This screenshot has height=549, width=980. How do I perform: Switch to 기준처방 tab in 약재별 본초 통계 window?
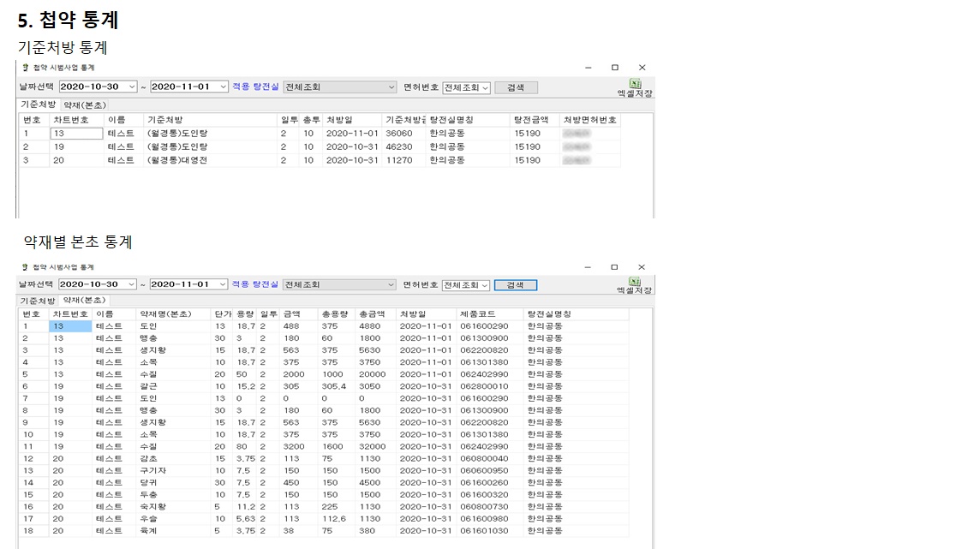tap(38, 301)
